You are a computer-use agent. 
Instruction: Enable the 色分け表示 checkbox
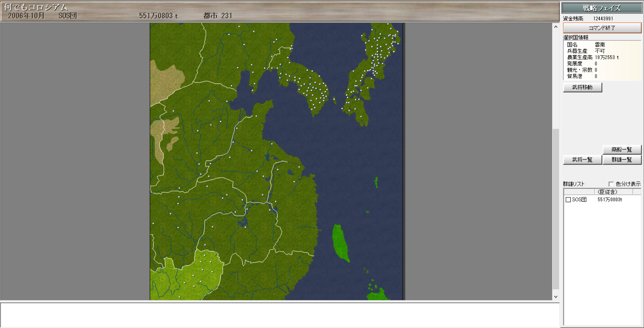611,184
